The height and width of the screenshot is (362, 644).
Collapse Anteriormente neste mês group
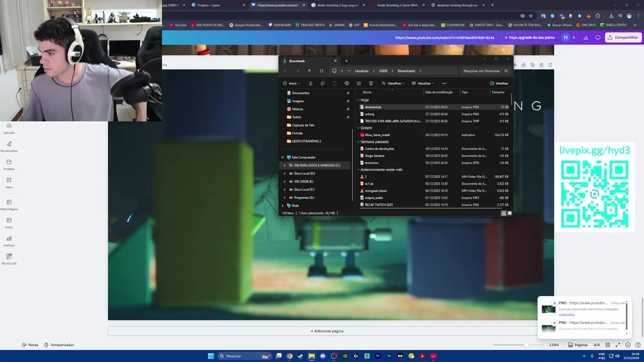[358, 170]
